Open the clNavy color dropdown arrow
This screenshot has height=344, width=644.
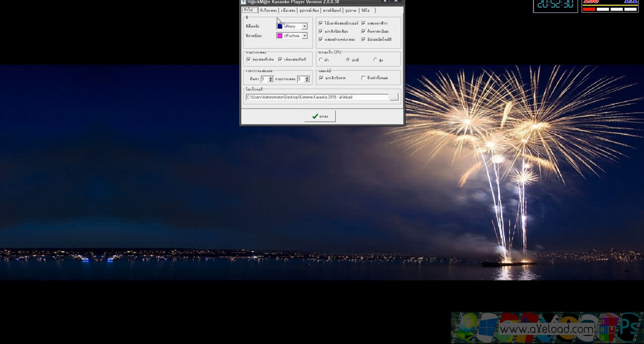point(304,26)
